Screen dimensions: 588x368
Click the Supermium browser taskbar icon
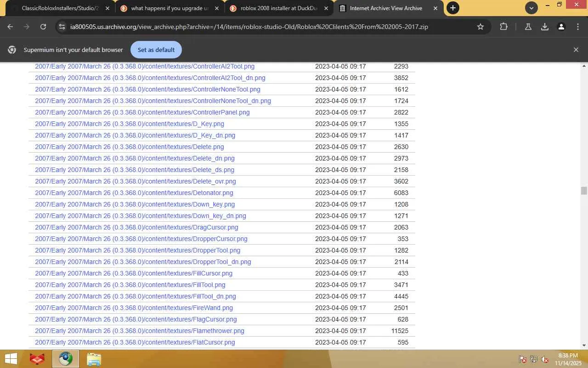click(65, 359)
